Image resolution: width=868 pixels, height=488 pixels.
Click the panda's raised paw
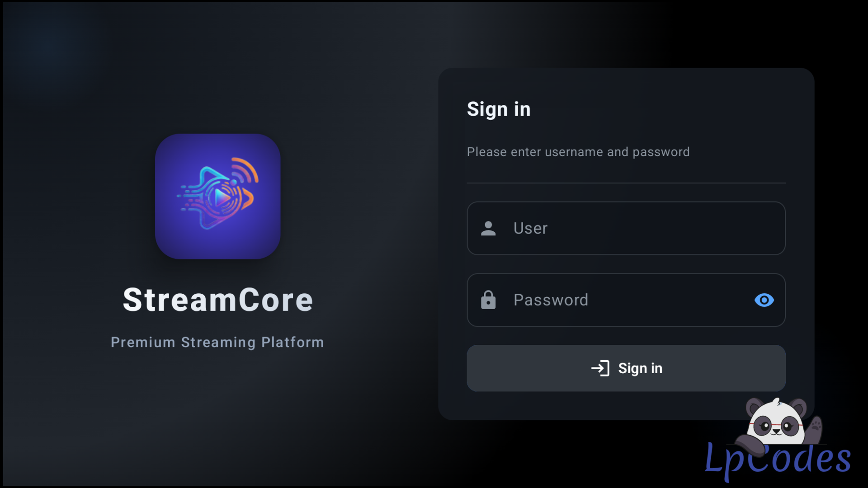(815, 427)
